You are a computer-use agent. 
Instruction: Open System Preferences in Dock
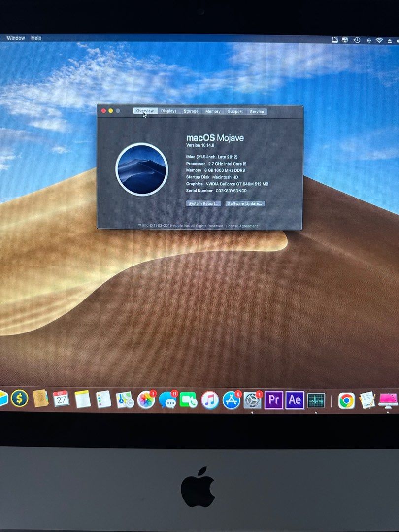[252, 400]
